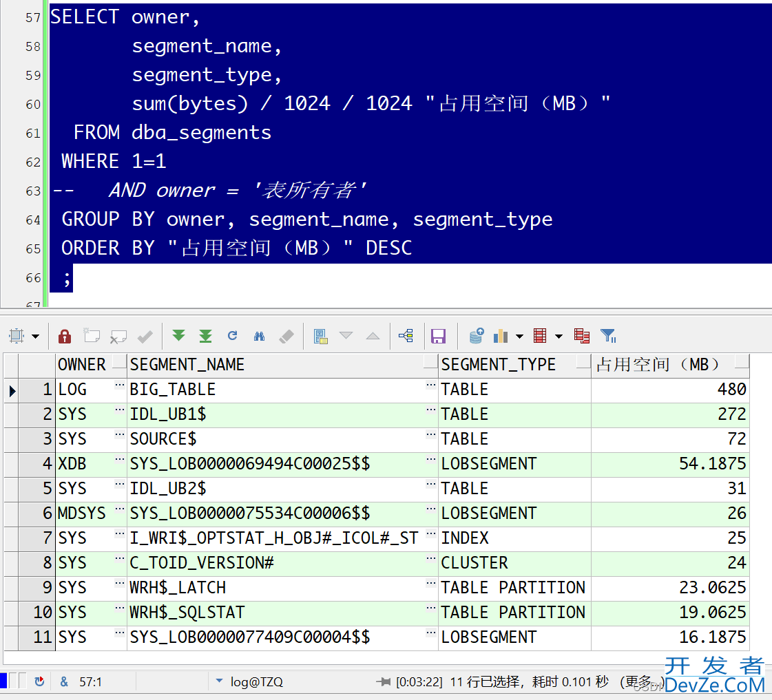Click the blue funnel filter icon

click(609, 336)
